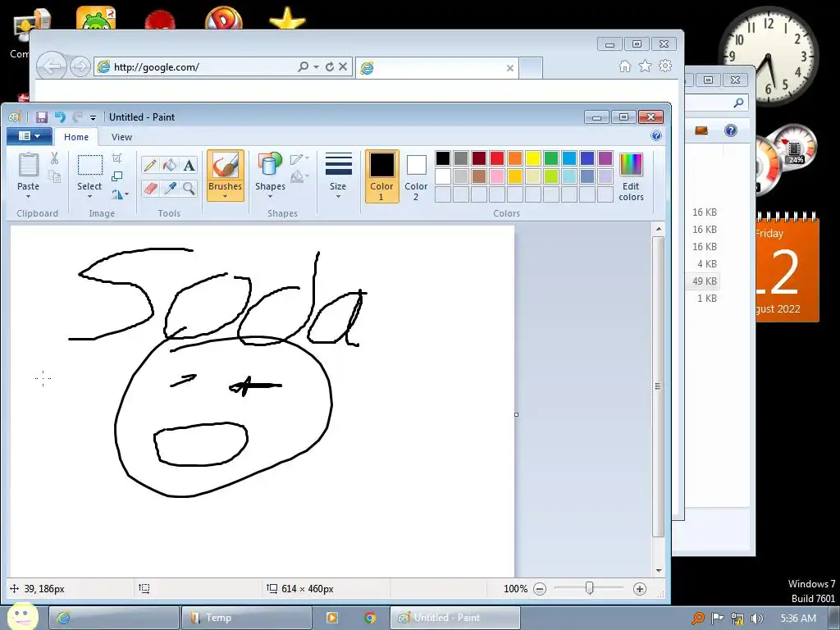Image resolution: width=840 pixels, height=630 pixels.
Task: Click the Resize icon in Image group
Action: point(116,176)
